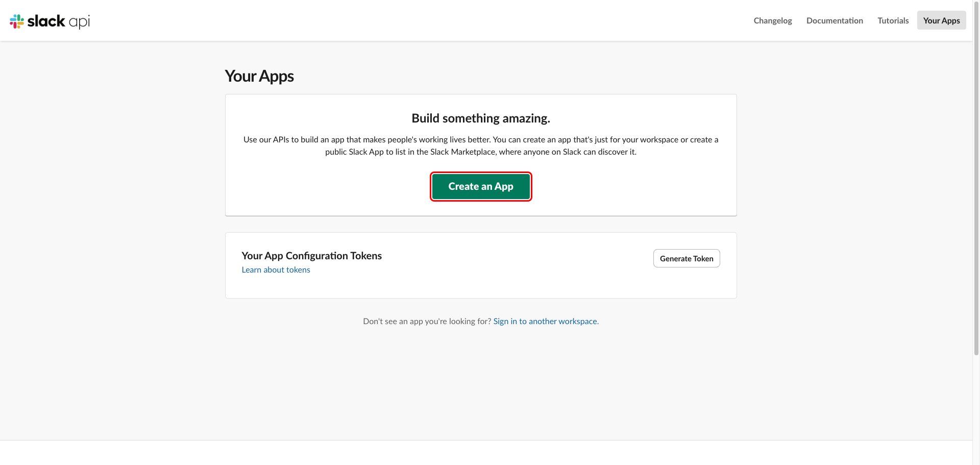Open the Documentation menu item
This screenshot has width=980, height=465.
(835, 20)
